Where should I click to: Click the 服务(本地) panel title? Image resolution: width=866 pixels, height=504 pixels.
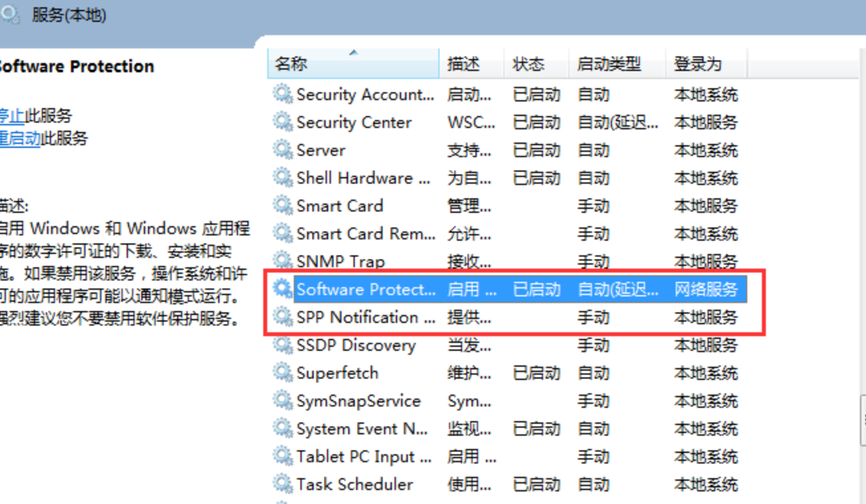pos(69,15)
